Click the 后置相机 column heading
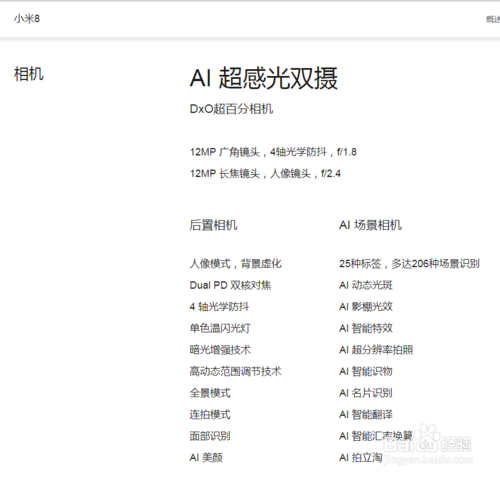This screenshot has height=477, width=500. [213, 225]
